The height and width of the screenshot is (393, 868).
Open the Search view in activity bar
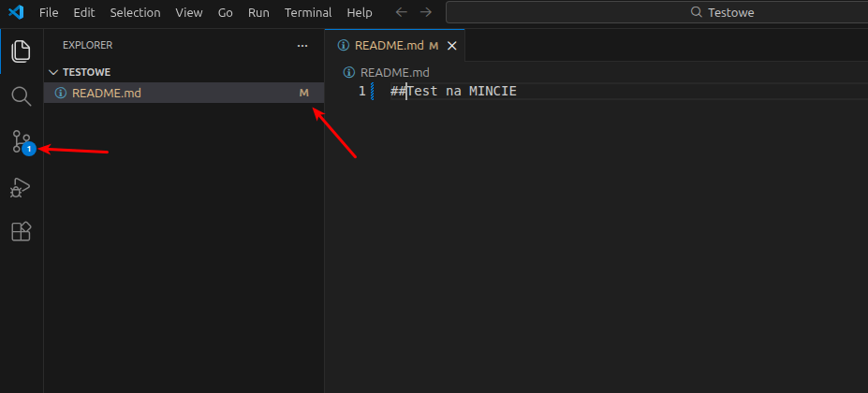point(21,96)
